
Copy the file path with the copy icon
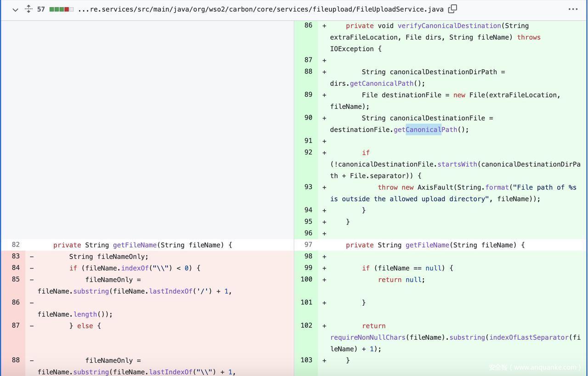pyautogui.click(x=452, y=9)
